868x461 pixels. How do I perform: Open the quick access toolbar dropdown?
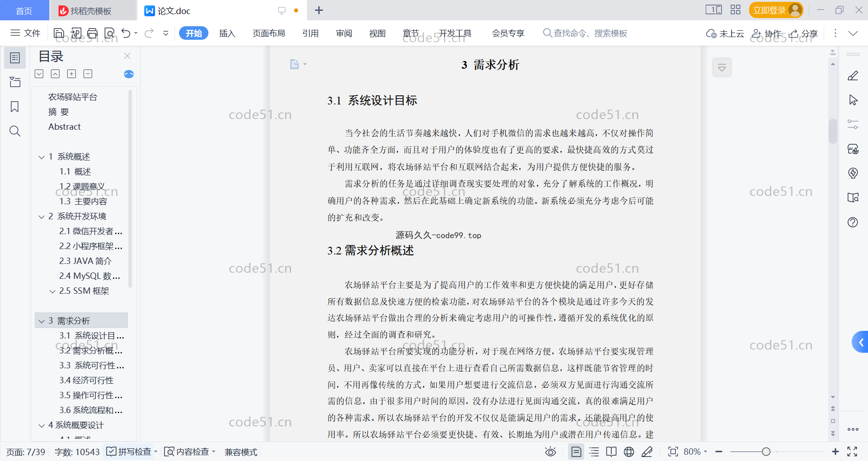coord(166,33)
